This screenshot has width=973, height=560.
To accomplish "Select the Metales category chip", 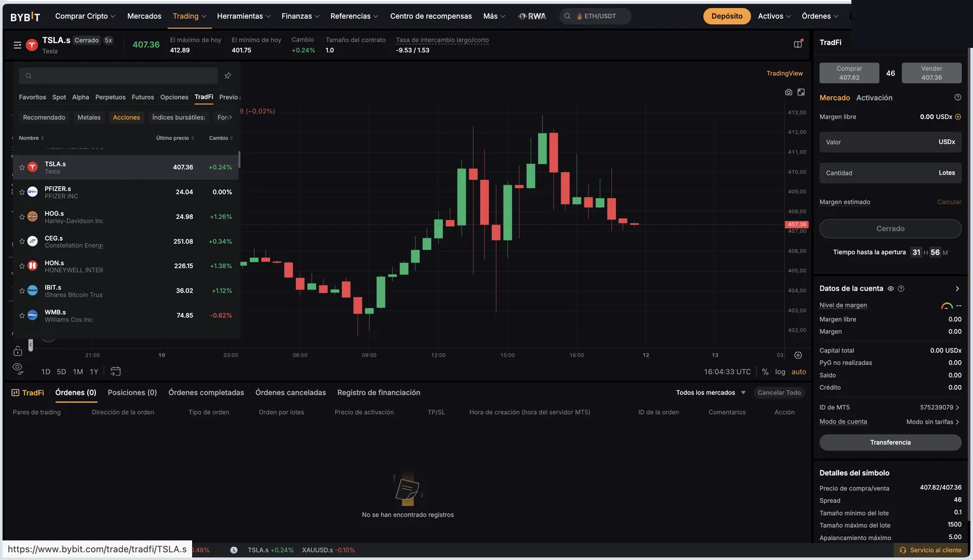I will pos(89,117).
